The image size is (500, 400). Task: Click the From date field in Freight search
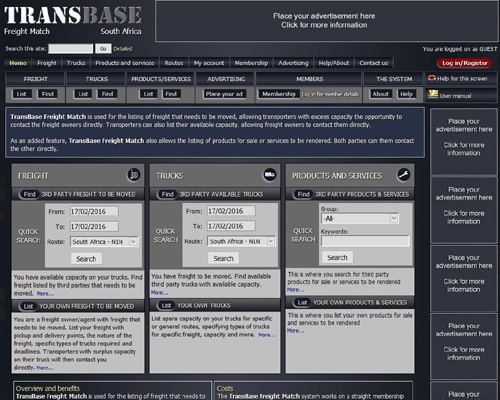(x=94, y=211)
